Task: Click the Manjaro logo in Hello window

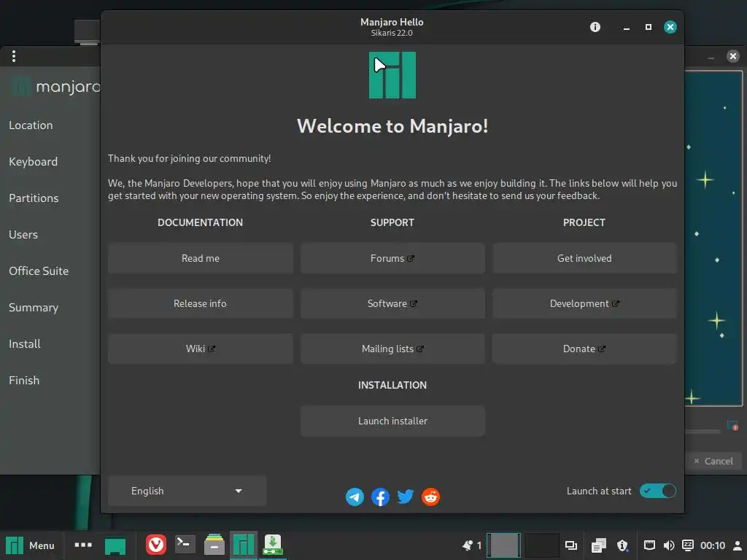Action: coord(392,75)
